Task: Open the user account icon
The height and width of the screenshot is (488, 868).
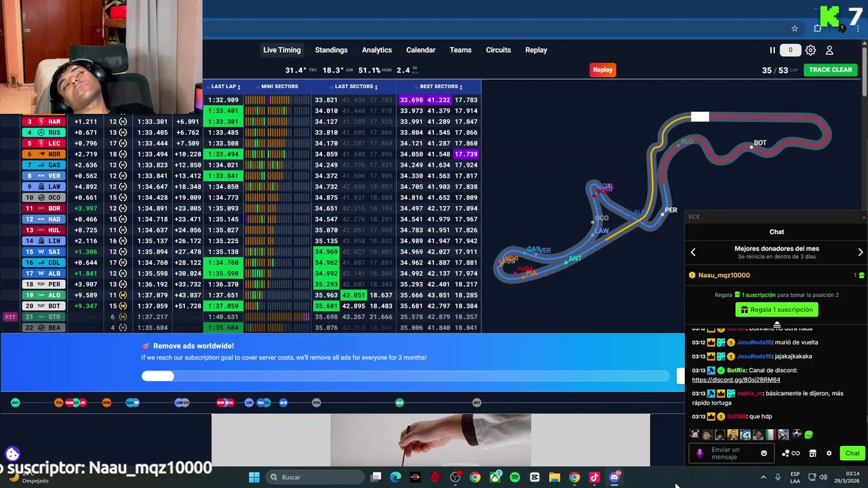Action: (x=829, y=50)
